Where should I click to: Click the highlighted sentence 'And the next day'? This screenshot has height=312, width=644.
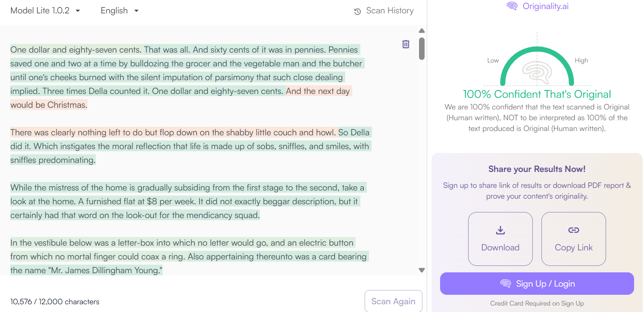click(318, 91)
